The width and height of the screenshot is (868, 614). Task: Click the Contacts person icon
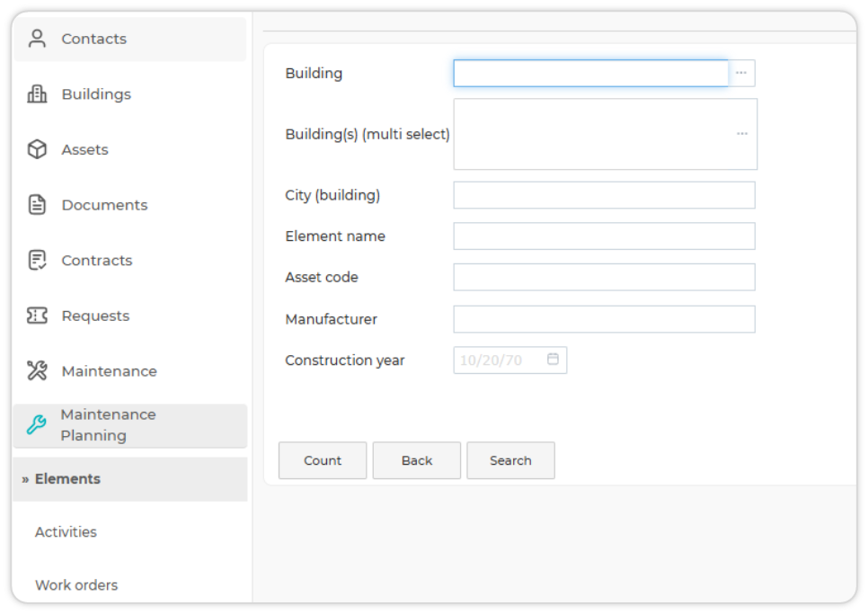tap(37, 39)
